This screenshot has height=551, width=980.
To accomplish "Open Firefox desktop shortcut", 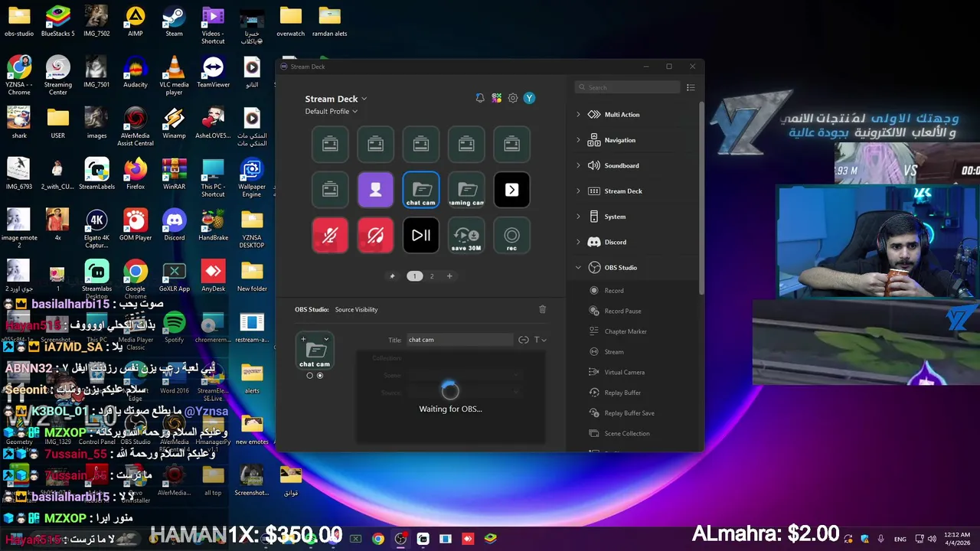I will point(135,175).
